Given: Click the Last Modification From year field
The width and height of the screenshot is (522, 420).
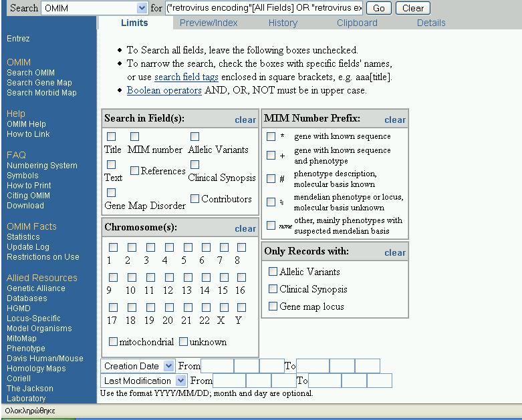Looking at the screenshot, I should click(229, 381).
